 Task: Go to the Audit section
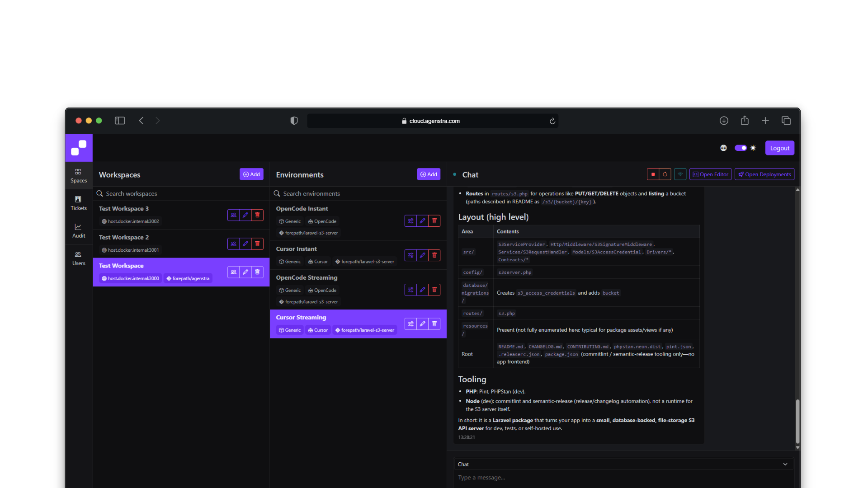point(79,230)
